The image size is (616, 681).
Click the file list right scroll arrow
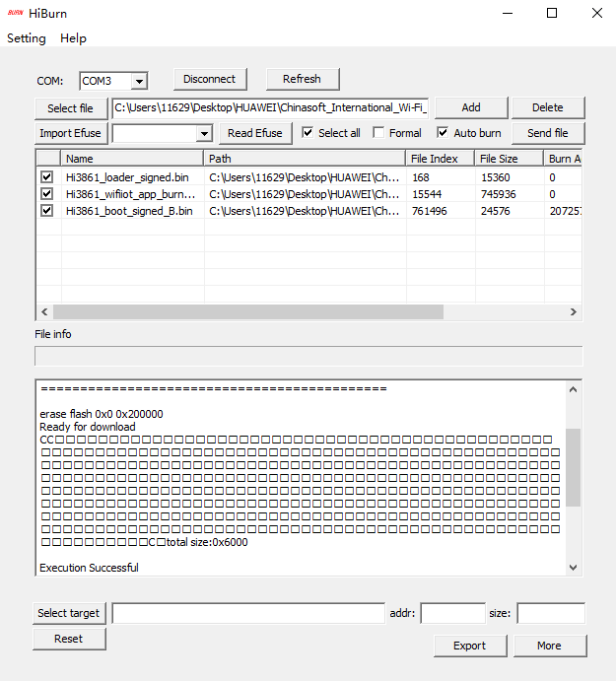pyautogui.click(x=574, y=311)
